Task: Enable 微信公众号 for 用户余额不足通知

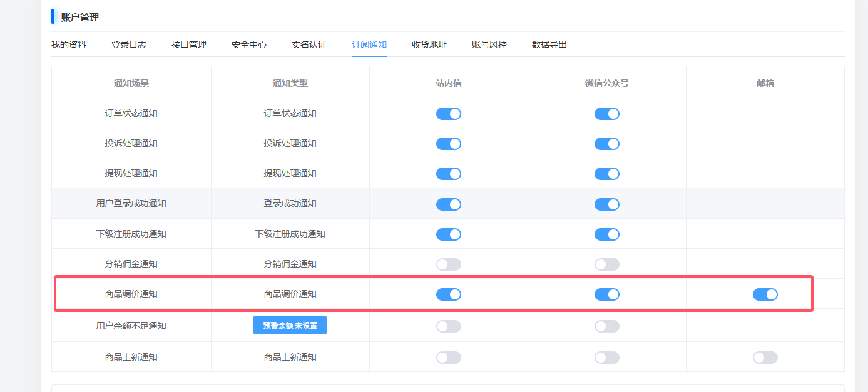Action: coord(607,326)
